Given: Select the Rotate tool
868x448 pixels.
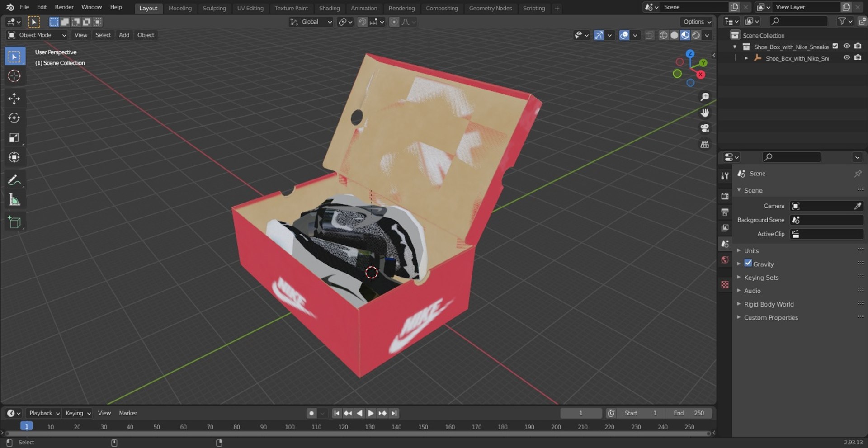Looking at the screenshot, I should (x=14, y=118).
